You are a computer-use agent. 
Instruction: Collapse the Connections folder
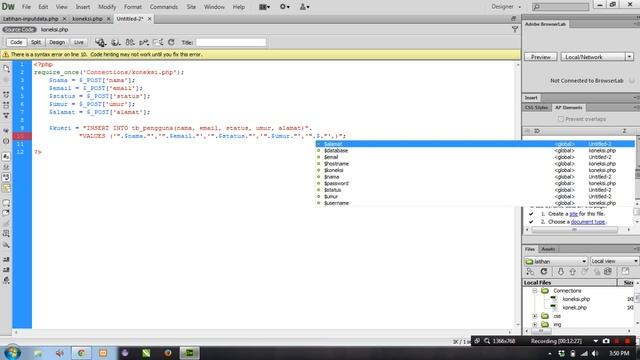point(535,291)
